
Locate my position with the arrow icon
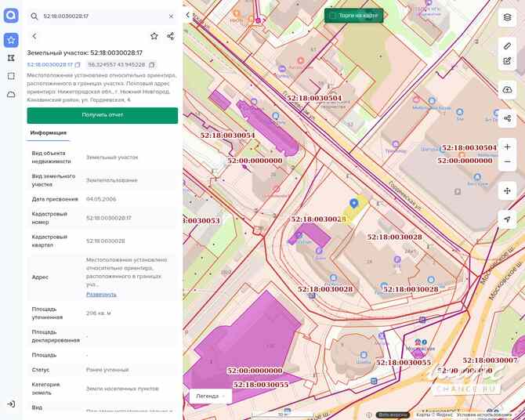(507, 219)
